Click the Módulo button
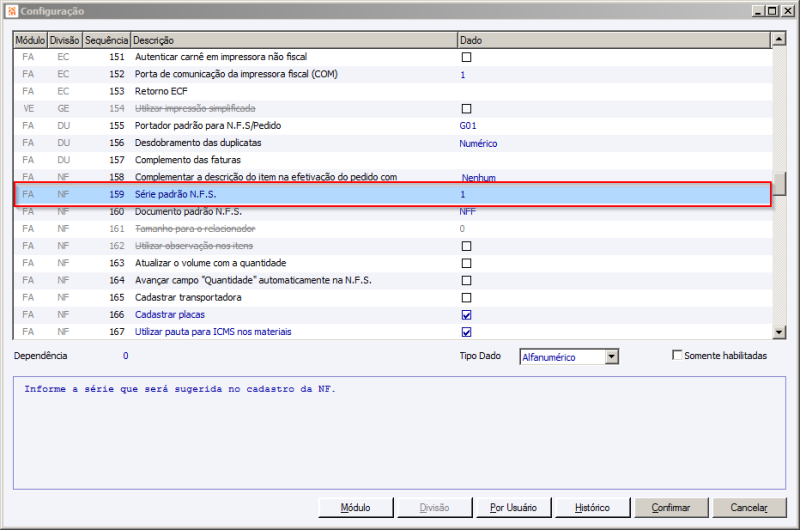This screenshot has width=800, height=530. pyautogui.click(x=356, y=508)
